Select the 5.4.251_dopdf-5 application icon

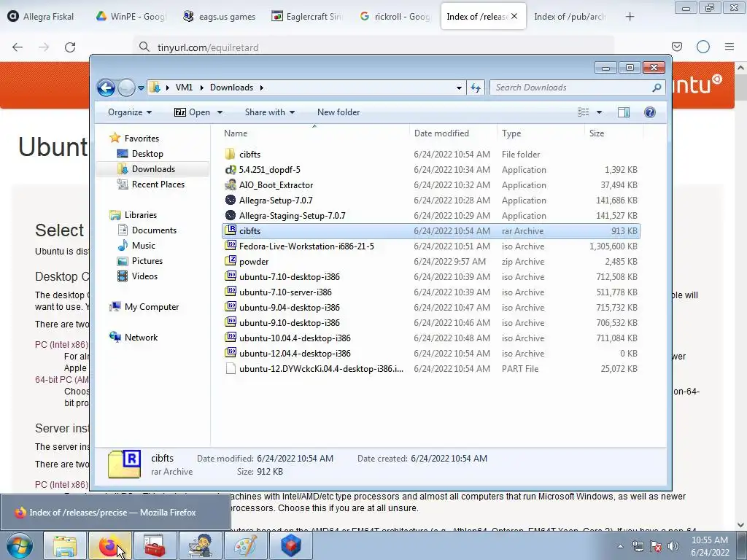coord(230,169)
